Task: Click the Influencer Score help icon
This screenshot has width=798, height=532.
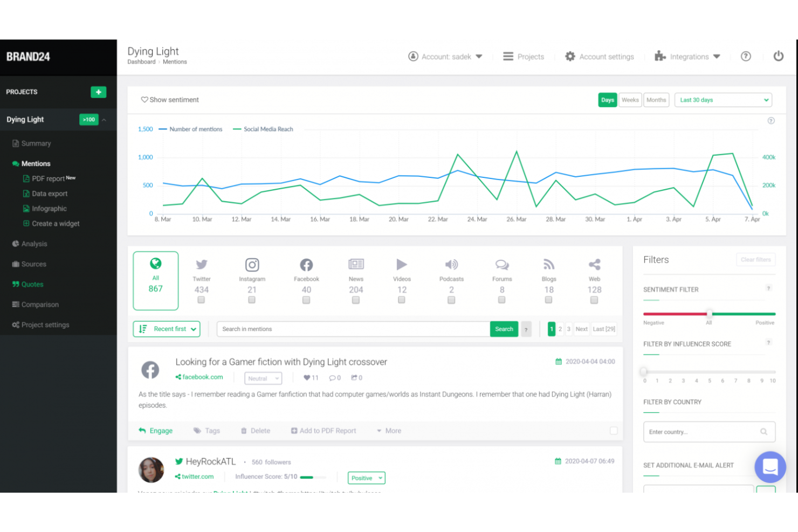Action: [769, 342]
